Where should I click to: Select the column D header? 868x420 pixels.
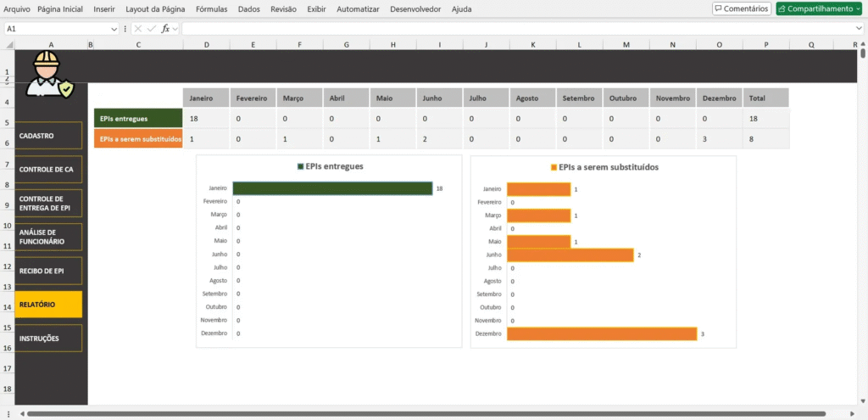click(x=206, y=45)
